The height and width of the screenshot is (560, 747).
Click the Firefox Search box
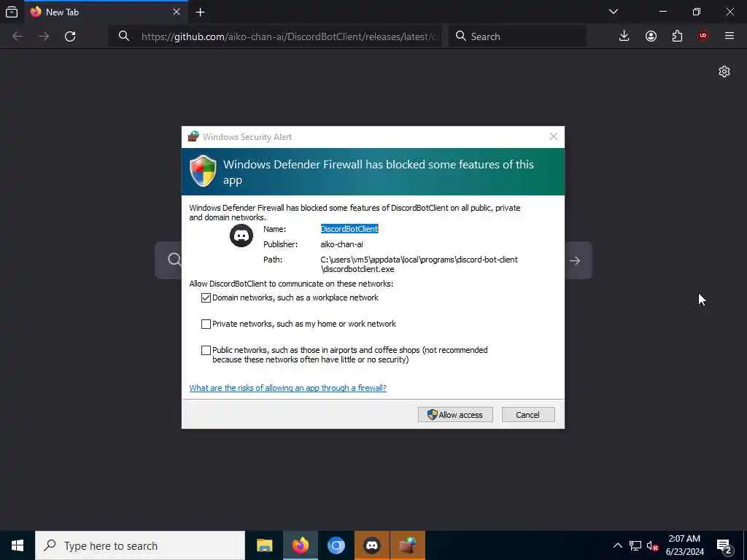point(517,36)
